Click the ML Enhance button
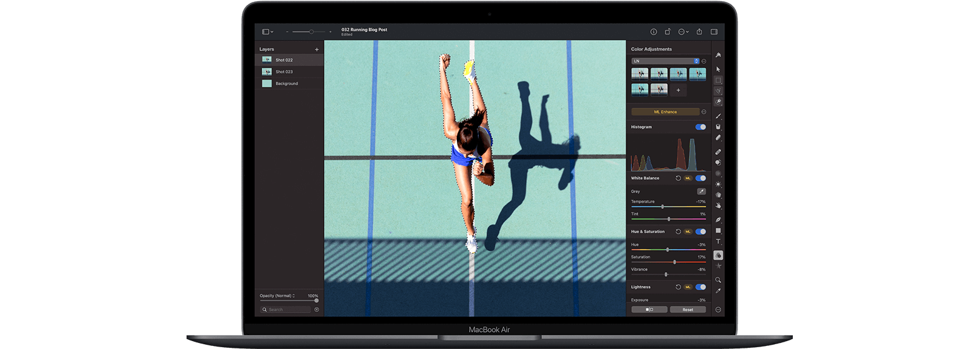This screenshot has height=349, width=980. (x=665, y=112)
